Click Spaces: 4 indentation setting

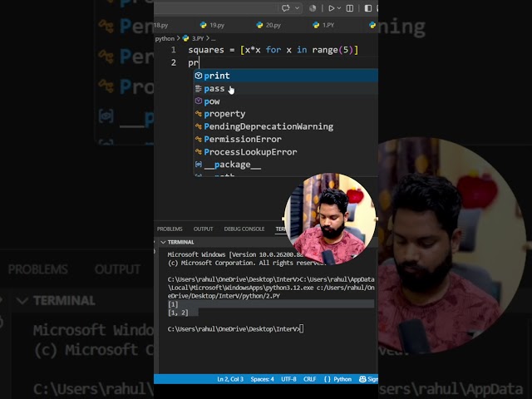(263, 379)
